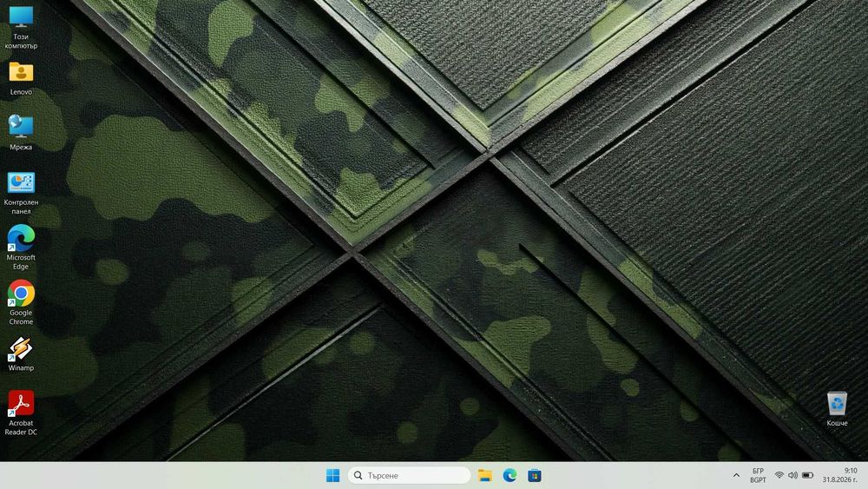Select the "Този компютър" desktop icon

coord(21,28)
